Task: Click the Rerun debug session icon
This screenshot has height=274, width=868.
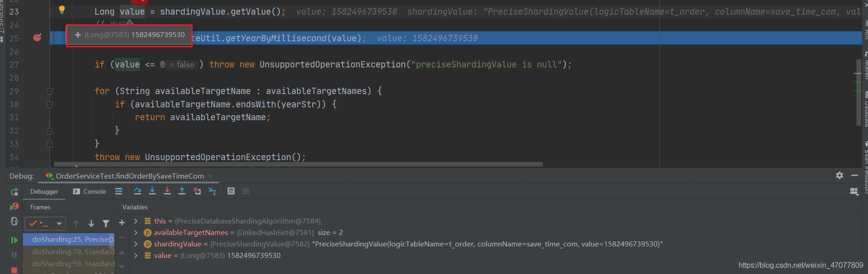Action: coord(14,192)
